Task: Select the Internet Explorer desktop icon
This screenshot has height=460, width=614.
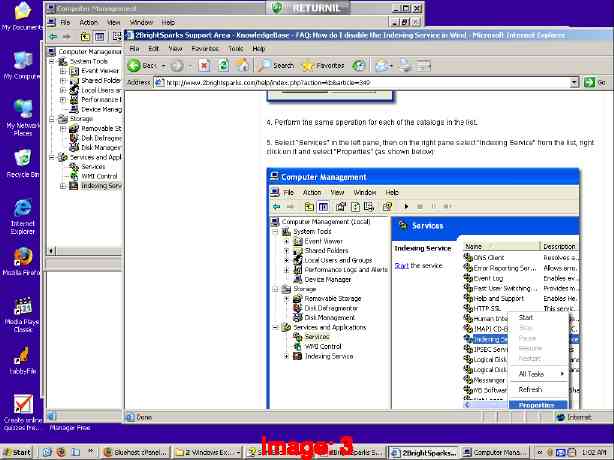Action: tap(23, 216)
